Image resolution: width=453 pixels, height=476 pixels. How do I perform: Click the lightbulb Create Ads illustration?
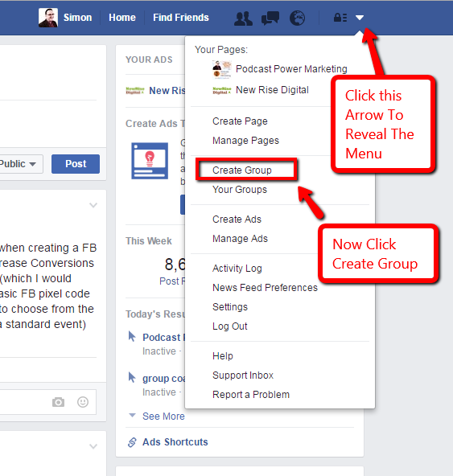[150, 161]
